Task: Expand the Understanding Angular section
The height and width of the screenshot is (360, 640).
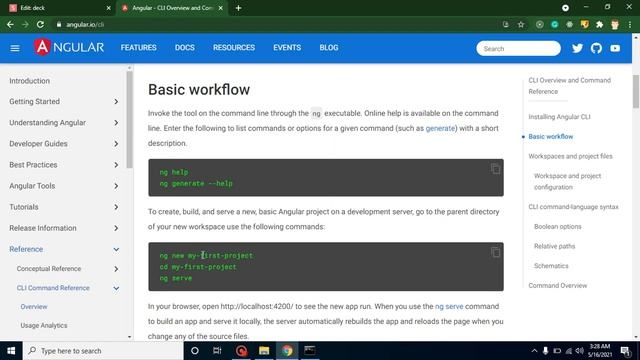Action: coord(116,123)
